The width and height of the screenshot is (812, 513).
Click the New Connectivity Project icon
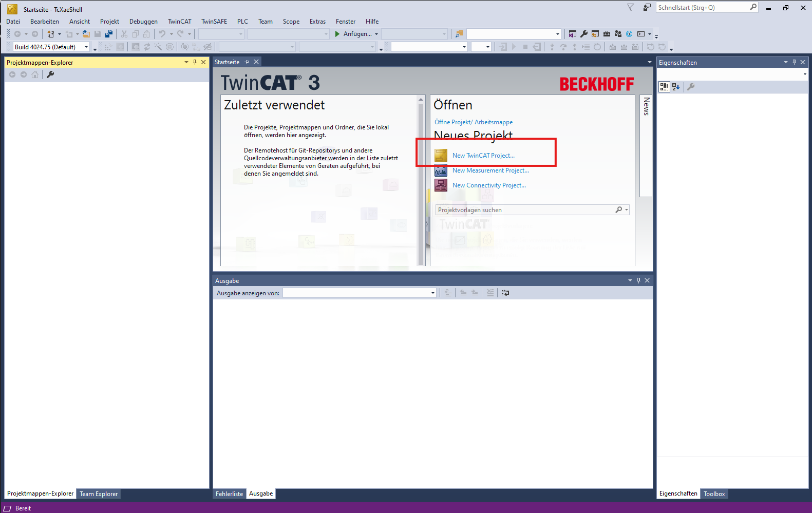coord(441,185)
